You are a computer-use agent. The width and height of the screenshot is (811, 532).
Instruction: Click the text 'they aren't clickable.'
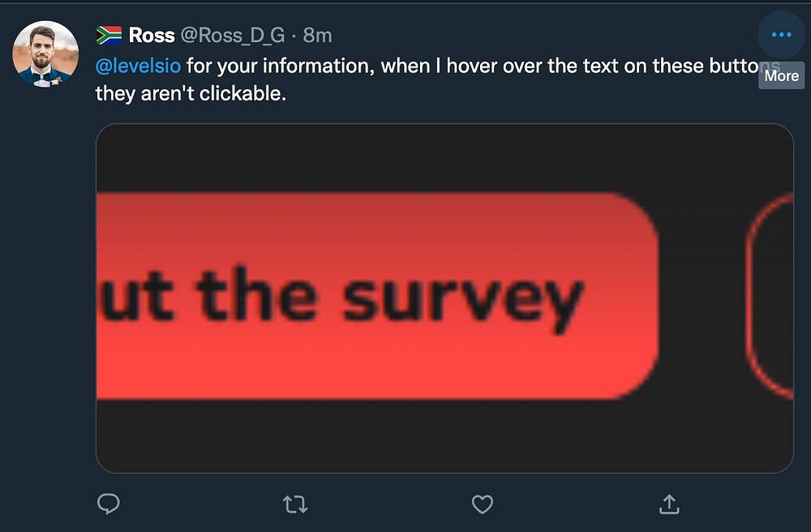[x=191, y=93]
